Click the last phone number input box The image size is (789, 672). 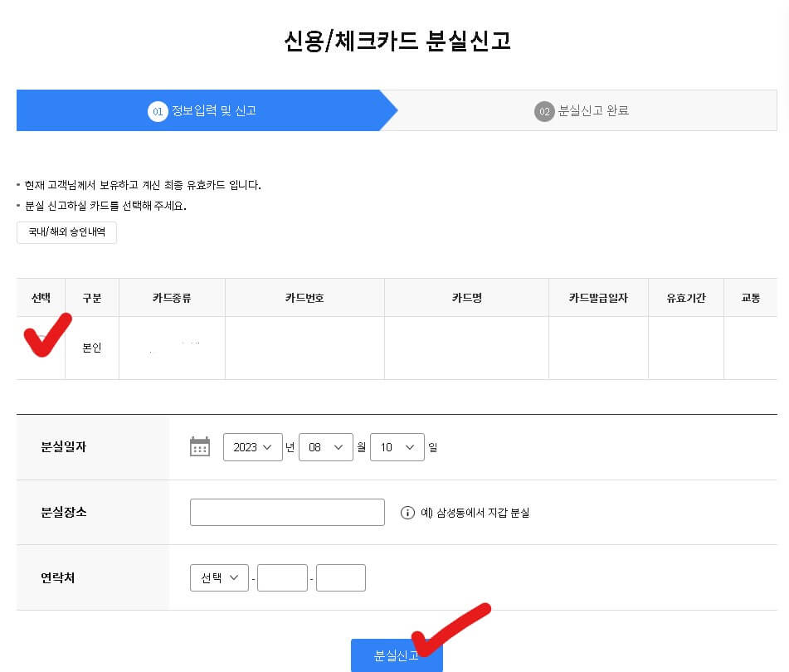(x=341, y=577)
